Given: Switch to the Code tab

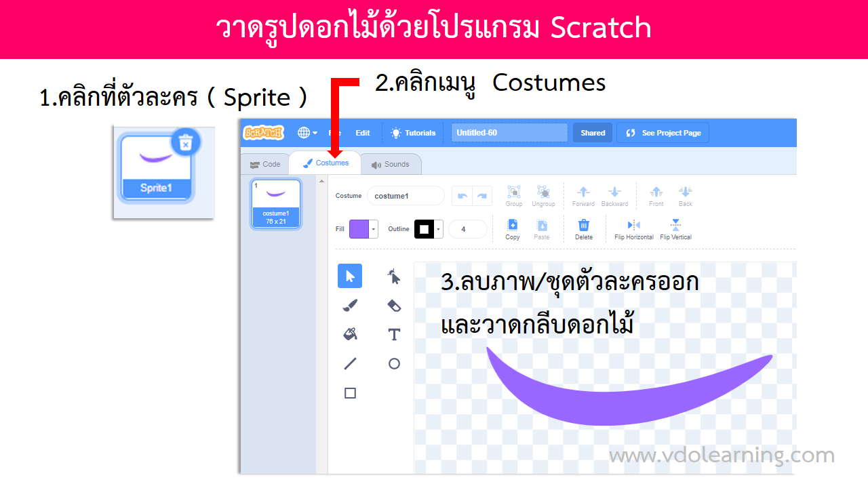Looking at the screenshot, I should pos(265,164).
